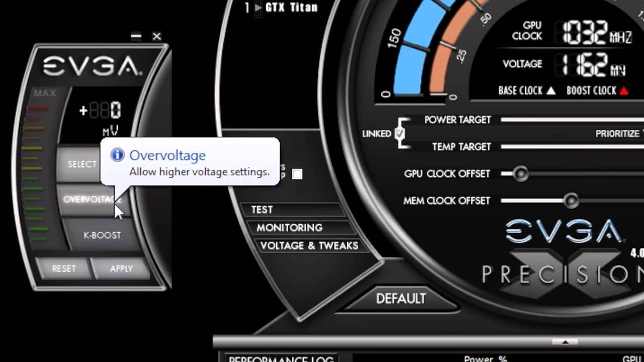Click the DEFAULT button

point(401,299)
